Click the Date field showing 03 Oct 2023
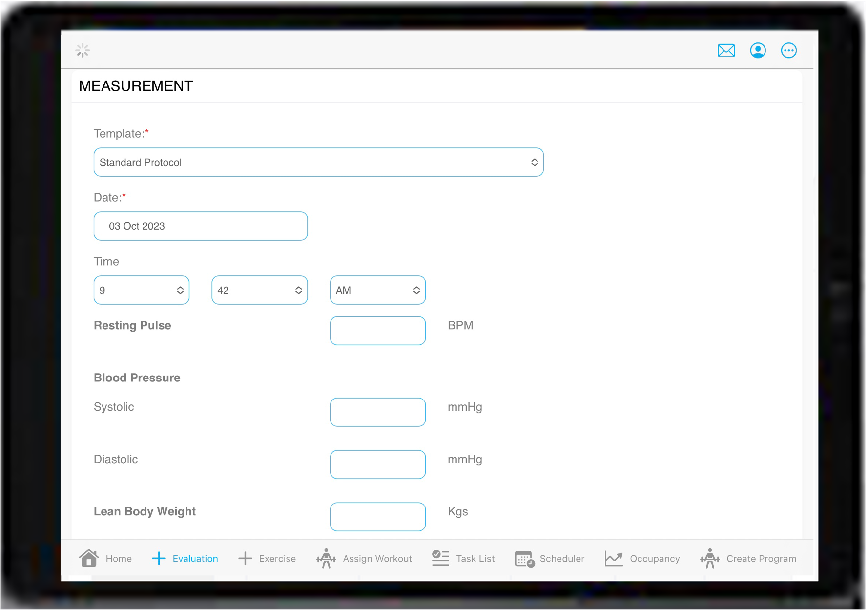This screenshot has height=611, width=868. point(200,226)
